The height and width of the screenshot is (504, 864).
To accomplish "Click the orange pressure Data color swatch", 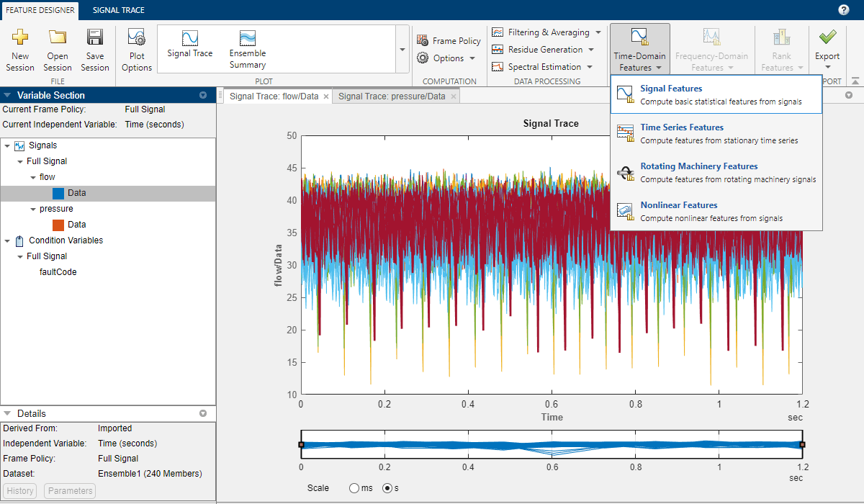I will tap(59, 225).
